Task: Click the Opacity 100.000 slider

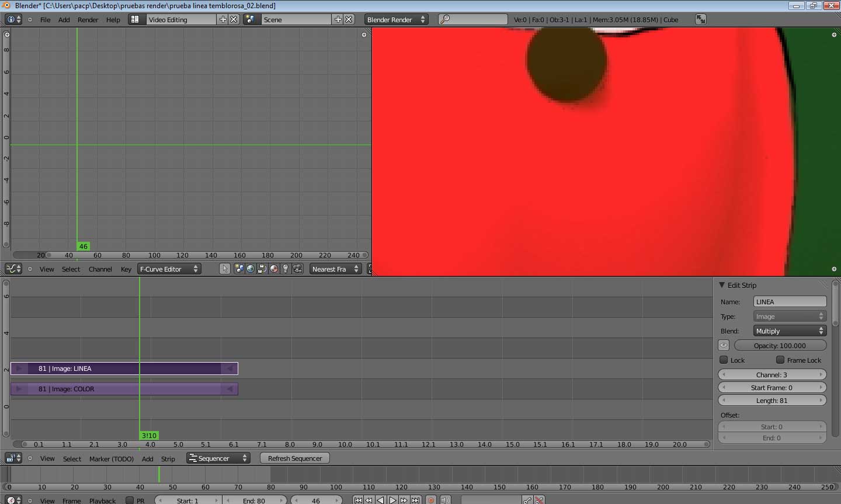Action: tap(780, 345)
